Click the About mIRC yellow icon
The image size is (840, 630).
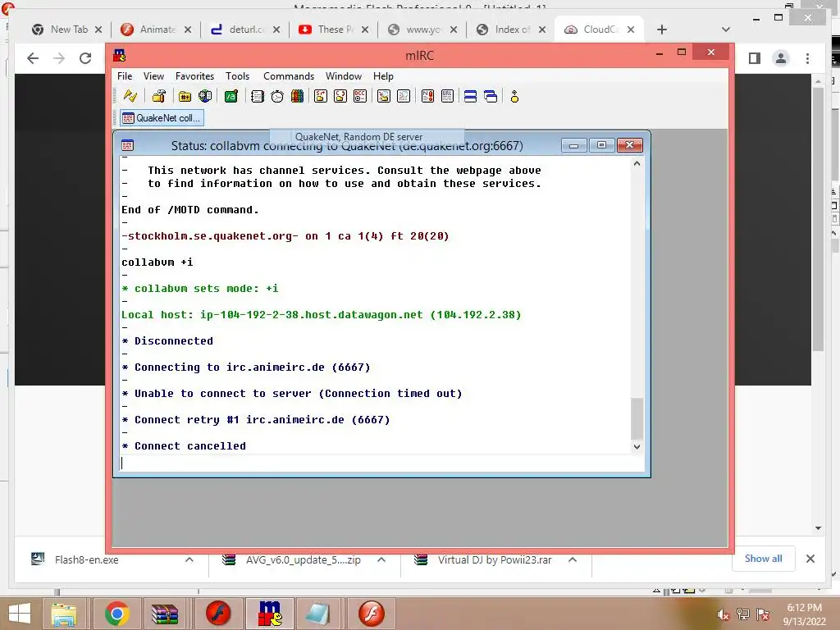click(514, 97)
